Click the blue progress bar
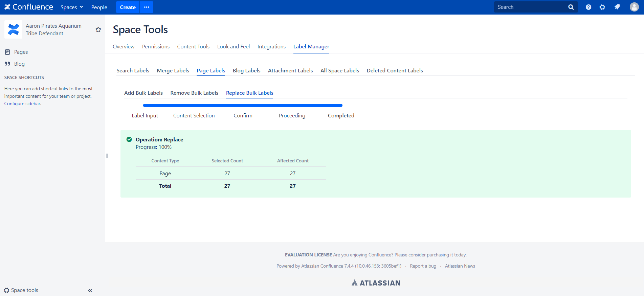Screen dimensions: 644x296 coord(243,106)
